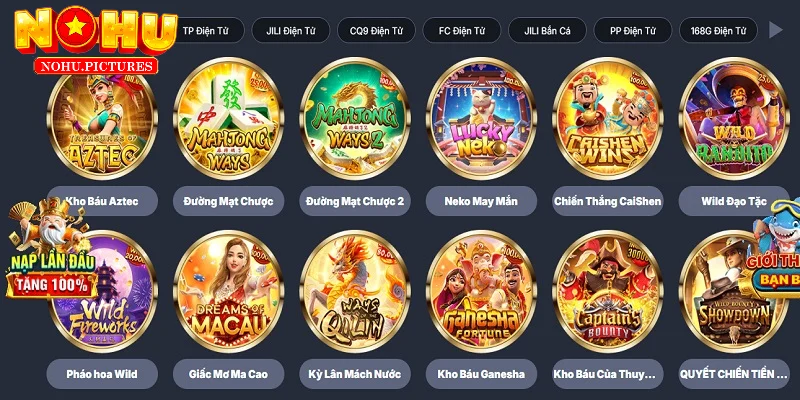Open Caishen Wins game icon

click(608, 119)
